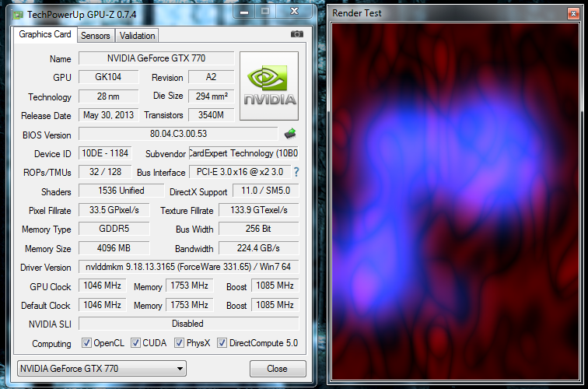
Task: Click the DirectX Support field 11.0 / SM5.0
Action: 265,191
